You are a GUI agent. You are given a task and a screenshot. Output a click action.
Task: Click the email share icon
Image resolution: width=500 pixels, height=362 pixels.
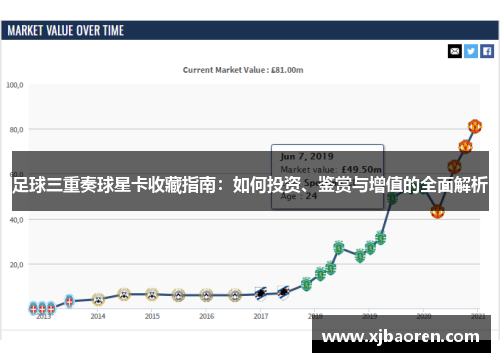tap(455, 51)
